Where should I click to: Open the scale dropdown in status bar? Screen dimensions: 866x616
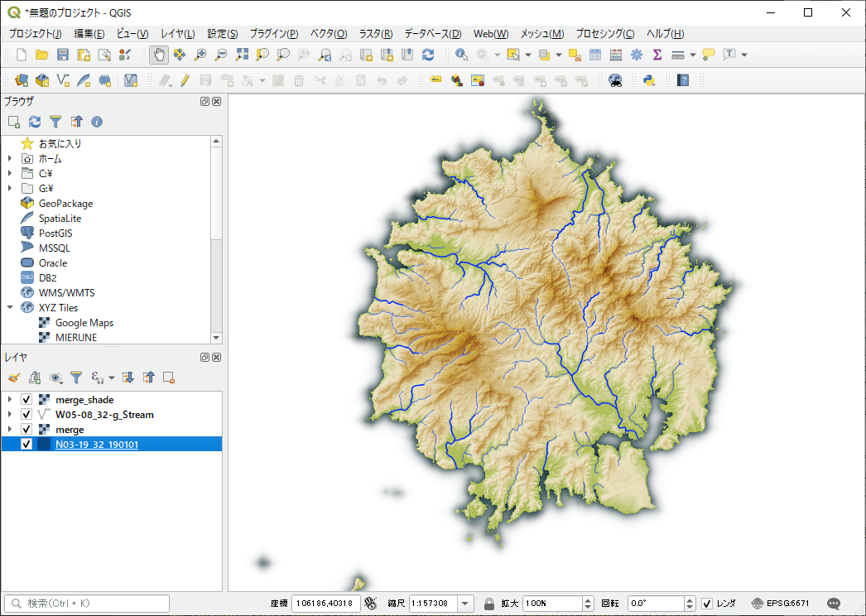tap(465, 604)
